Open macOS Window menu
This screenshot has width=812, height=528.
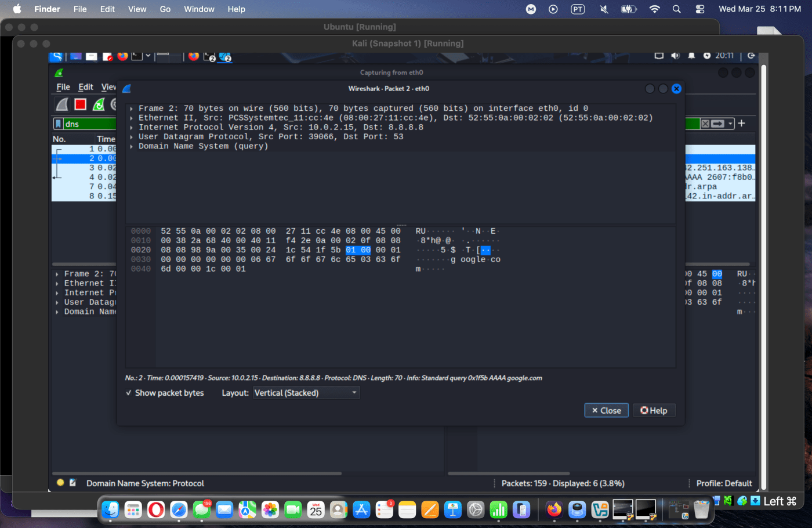(x=199, y=9)
